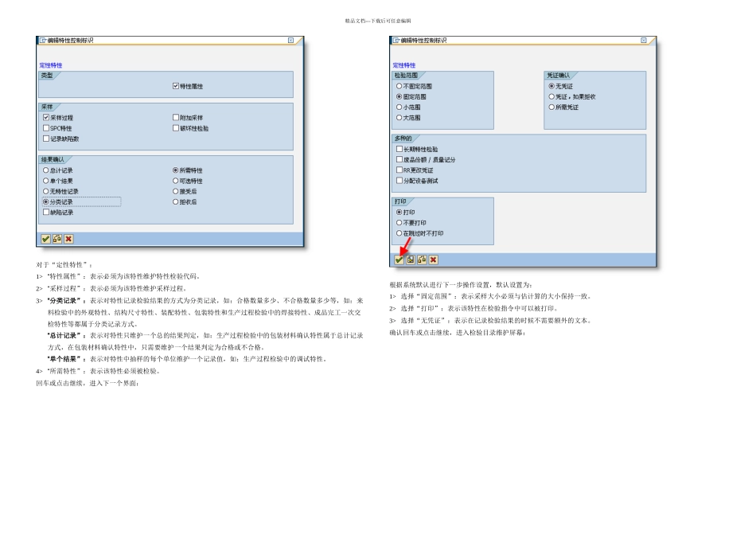756x535 pixels.
Task: Uncheck the 采样过程 checkbox
Action: (x=46, y=117)
